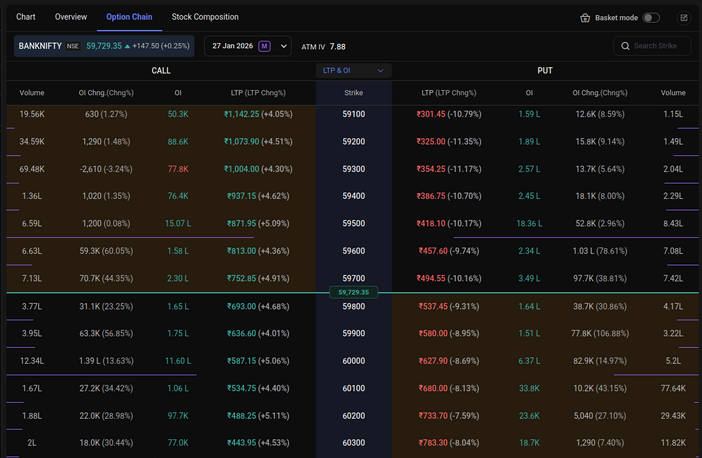
Task: Click the pop-out icon at top right
Action: (684, 18)
